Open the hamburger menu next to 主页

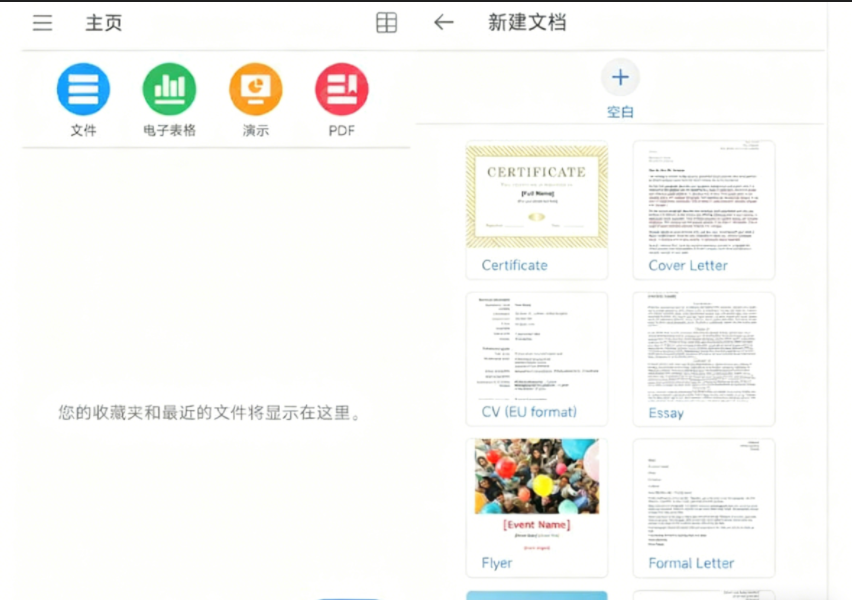(x=41, y=22)
